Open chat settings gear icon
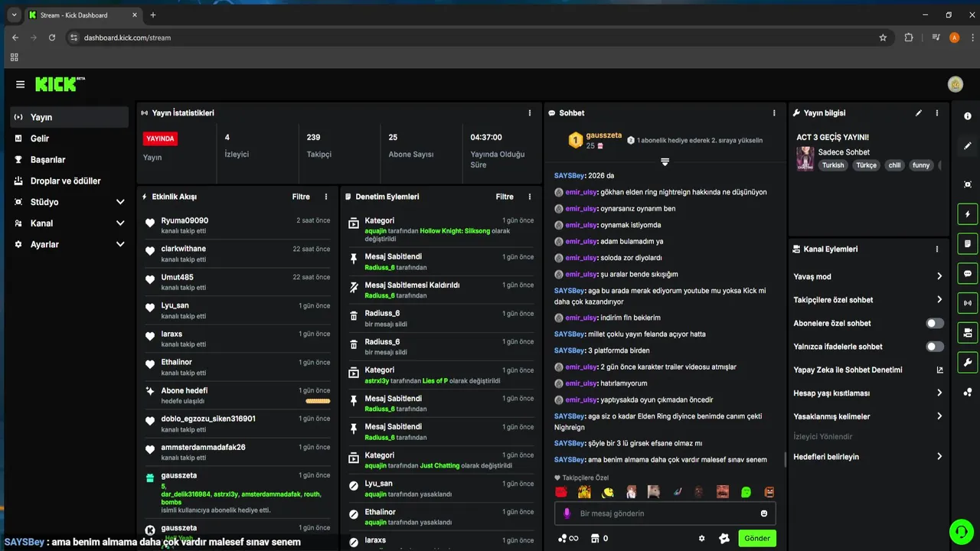Image resolution: width=980 pixels, height=551 pixels. pyautogui.click(x=701, y=539)
